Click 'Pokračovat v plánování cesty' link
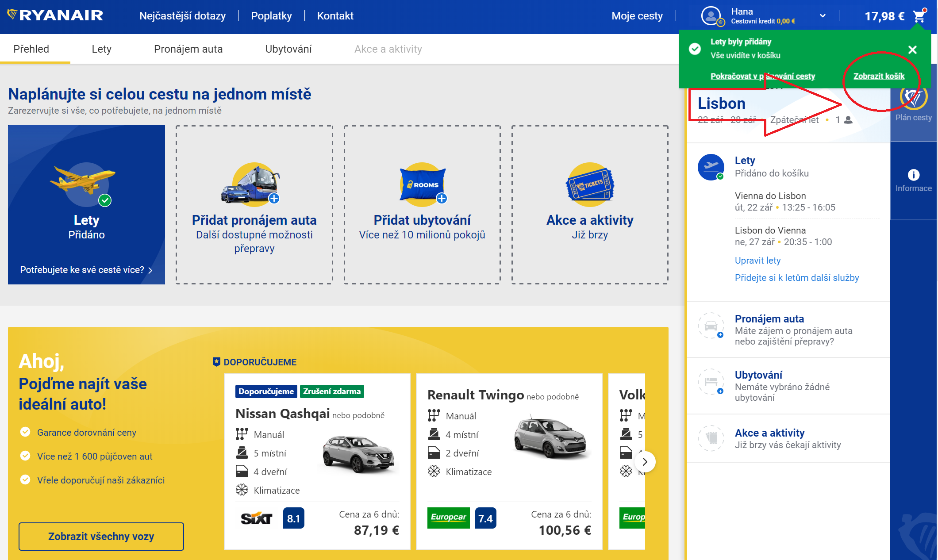Image resolution: width=938 pixels, height=560 pixels. [763, 76]
